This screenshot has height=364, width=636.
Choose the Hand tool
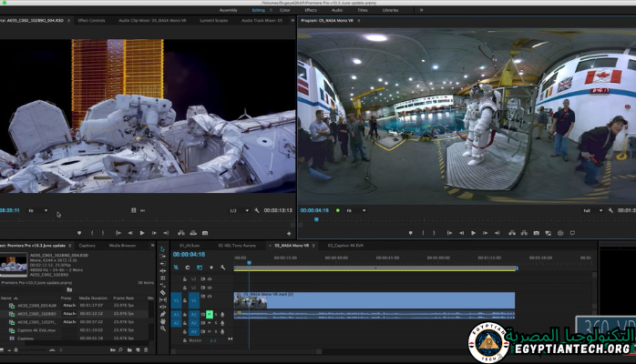click(163, 323)
